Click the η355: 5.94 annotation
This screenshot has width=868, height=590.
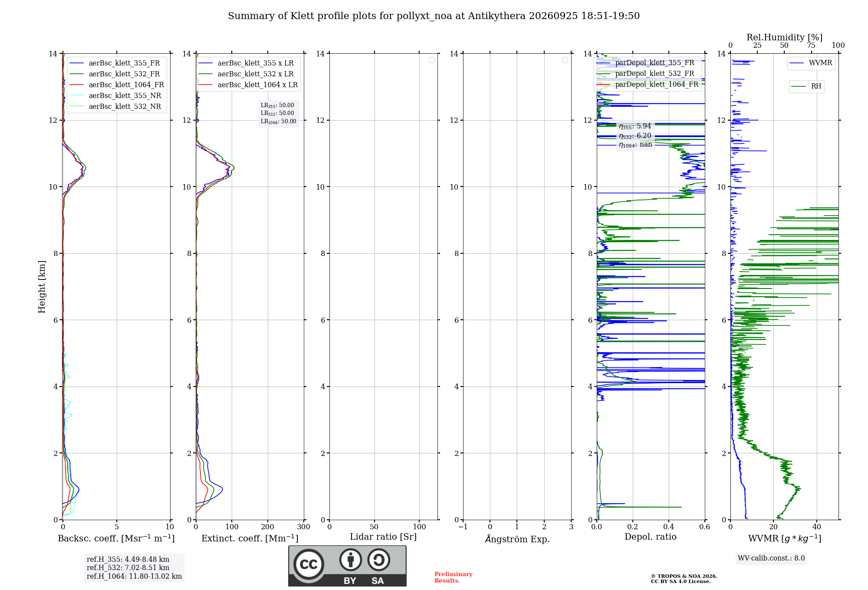[635, 126]
